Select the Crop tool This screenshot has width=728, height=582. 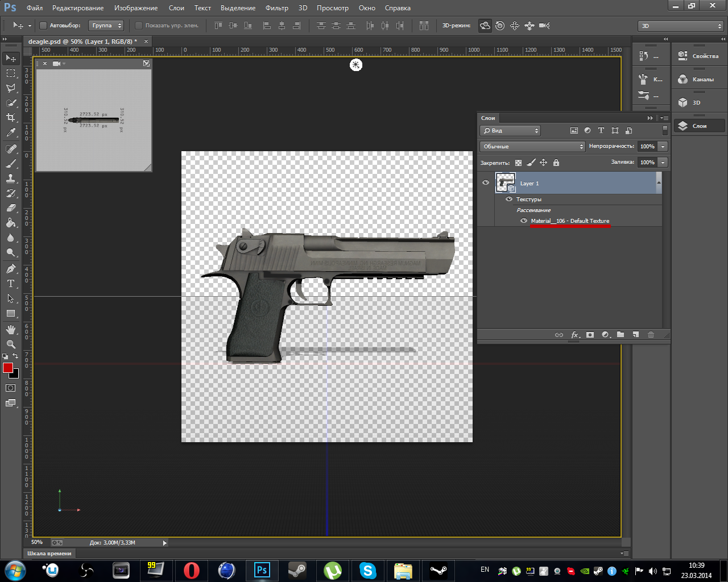(x=11, y=118)
